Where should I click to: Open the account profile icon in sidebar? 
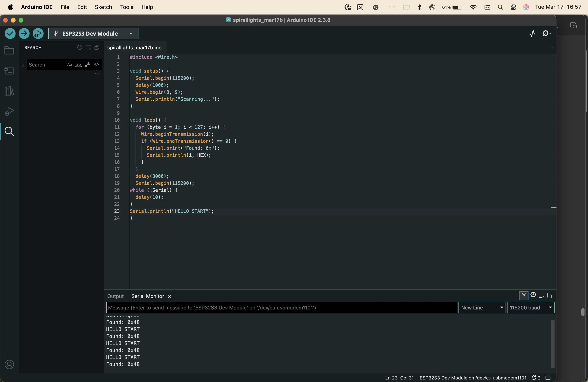click(9, 365)
